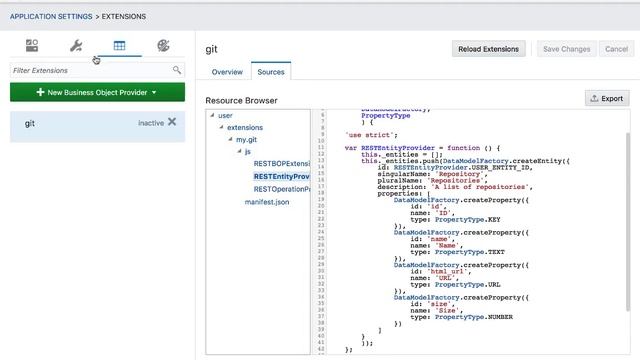Collapse the my.git tree node

pos(230,139)
